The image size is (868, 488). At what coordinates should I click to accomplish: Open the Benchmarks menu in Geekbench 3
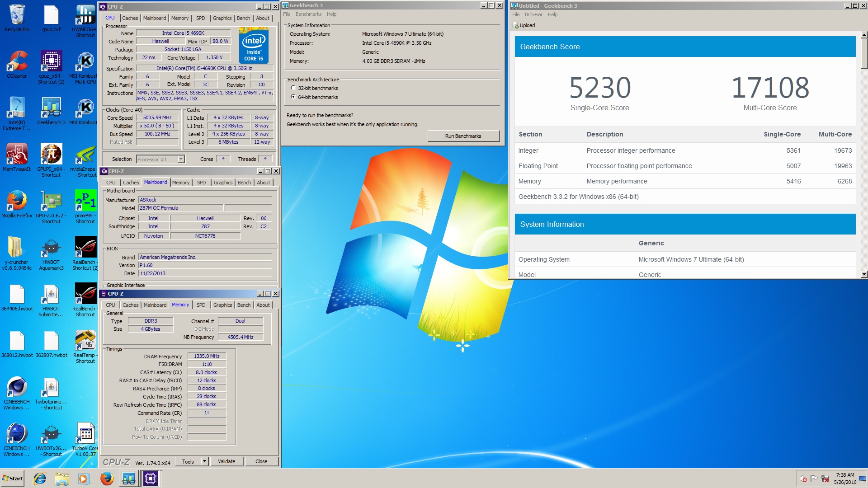[x=308, y=14]
